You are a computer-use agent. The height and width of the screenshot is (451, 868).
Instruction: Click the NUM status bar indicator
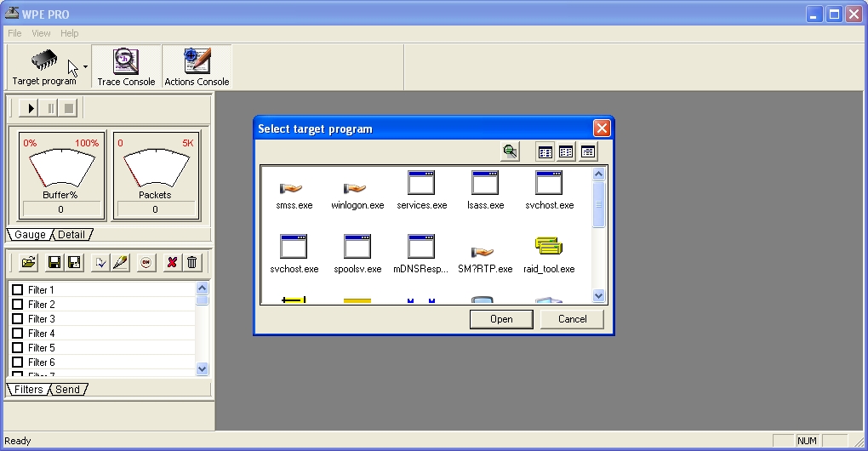coord(807,441)
